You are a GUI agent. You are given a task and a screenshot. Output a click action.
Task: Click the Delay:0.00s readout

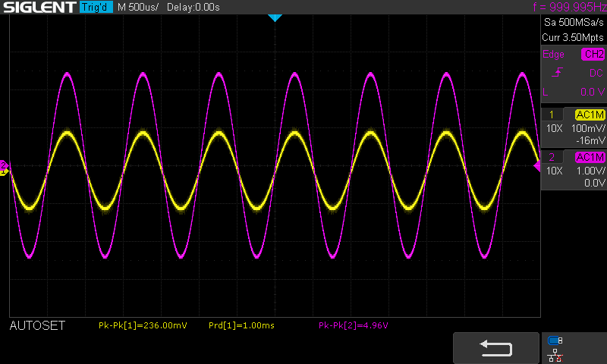tap(194, 8)
